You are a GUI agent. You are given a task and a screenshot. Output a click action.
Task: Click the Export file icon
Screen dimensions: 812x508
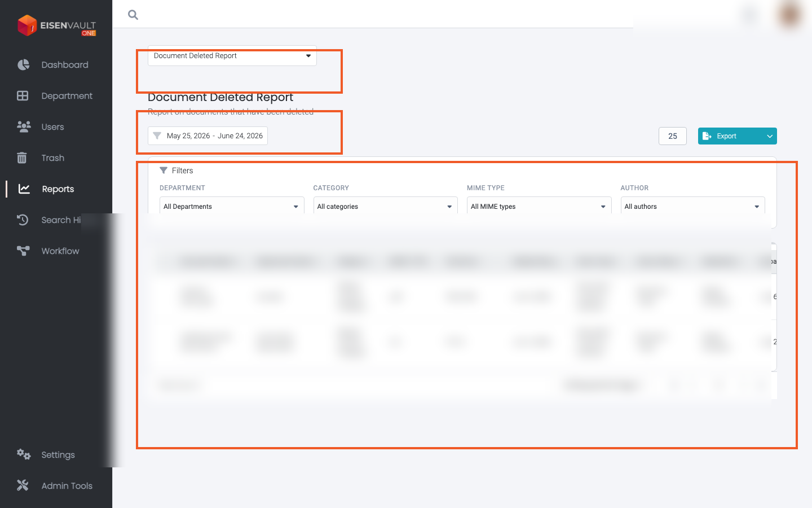pos(707,136)
